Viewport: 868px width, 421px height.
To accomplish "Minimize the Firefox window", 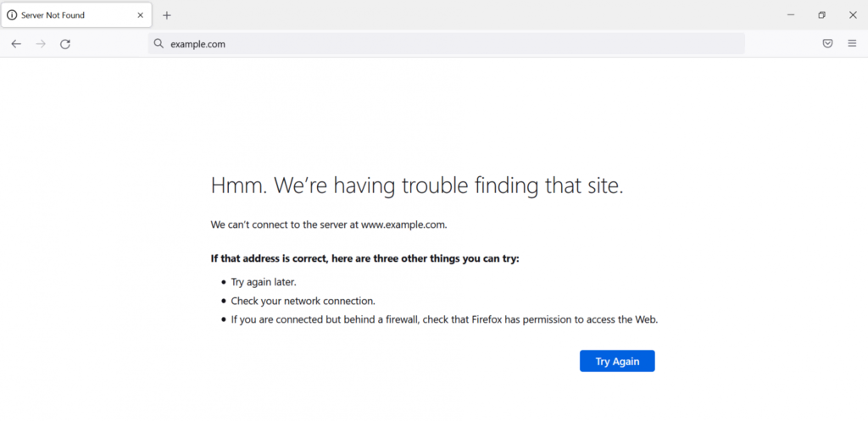I will click(x=791, y=15).
